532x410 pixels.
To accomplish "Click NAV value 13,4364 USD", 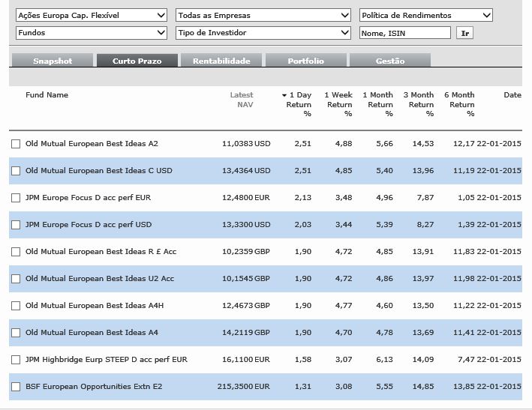I will tap(246, 170).
